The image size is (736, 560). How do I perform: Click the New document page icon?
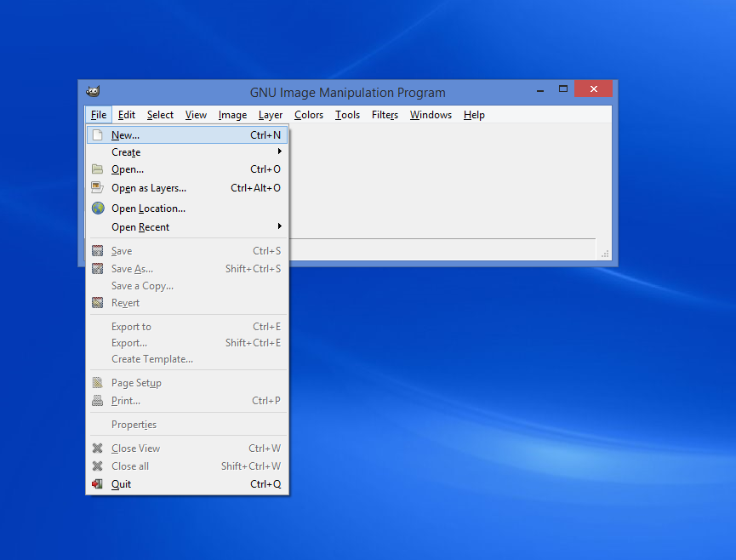pyautogui.click(x=97, y=135)
